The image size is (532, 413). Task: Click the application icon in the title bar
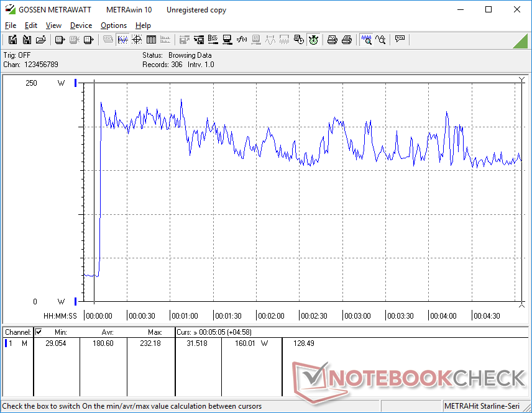pyautogui.click(x=10, y=9)
